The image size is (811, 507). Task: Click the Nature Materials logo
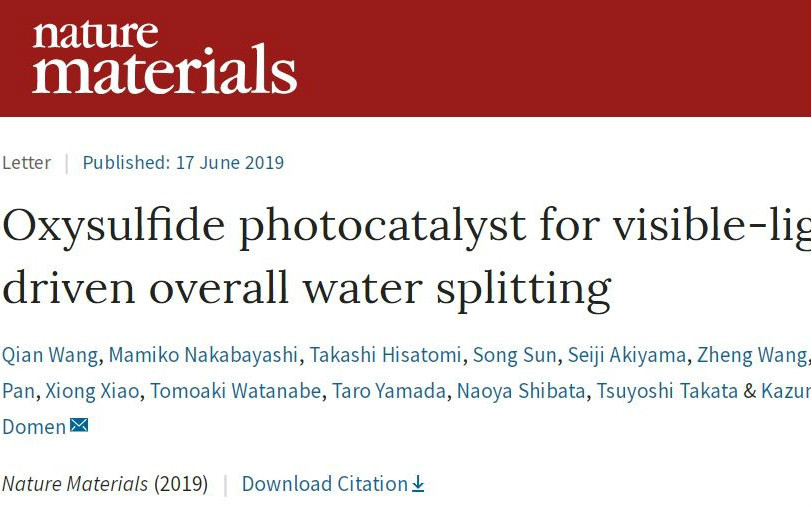point(164,57)
